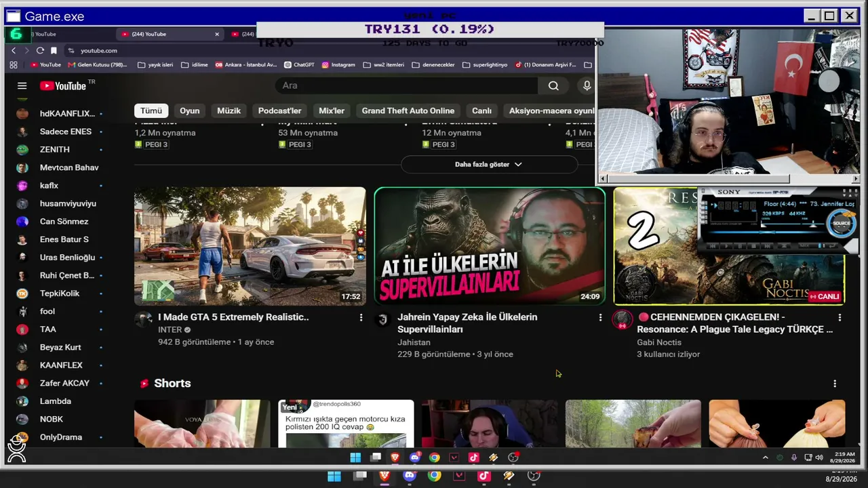Open the Short about Kırmızı ışıkta geçen motorcu

click(x=346, y=424)
